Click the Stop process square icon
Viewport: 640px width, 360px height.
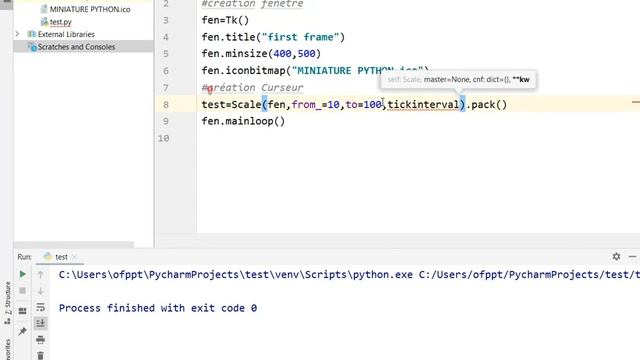(23, 291)
